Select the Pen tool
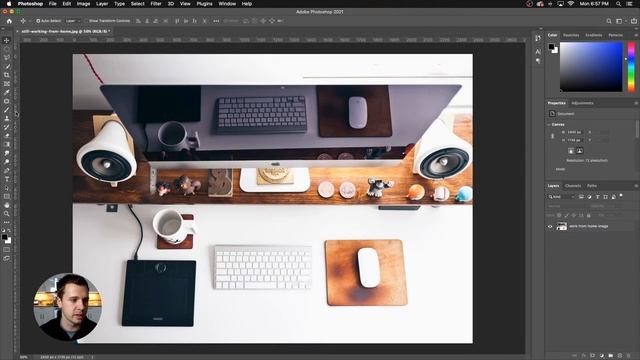Viewport: 640px width, 360px height. coord(7,171)
